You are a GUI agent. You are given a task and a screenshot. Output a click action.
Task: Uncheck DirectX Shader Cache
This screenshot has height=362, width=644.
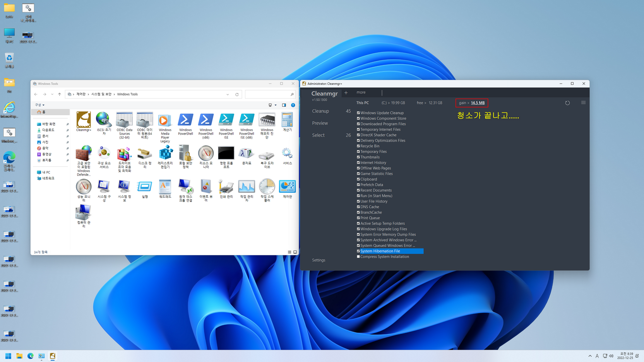pos(358,135)
